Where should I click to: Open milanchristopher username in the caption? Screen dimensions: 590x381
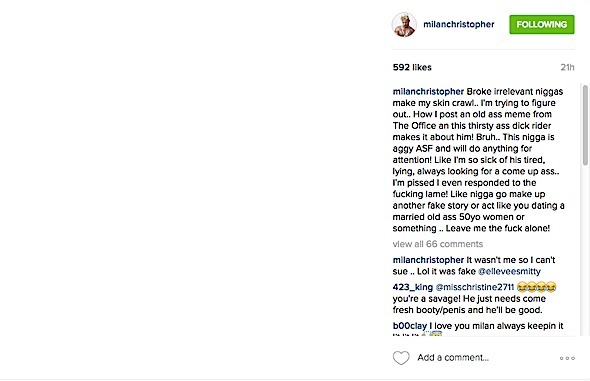428,92
